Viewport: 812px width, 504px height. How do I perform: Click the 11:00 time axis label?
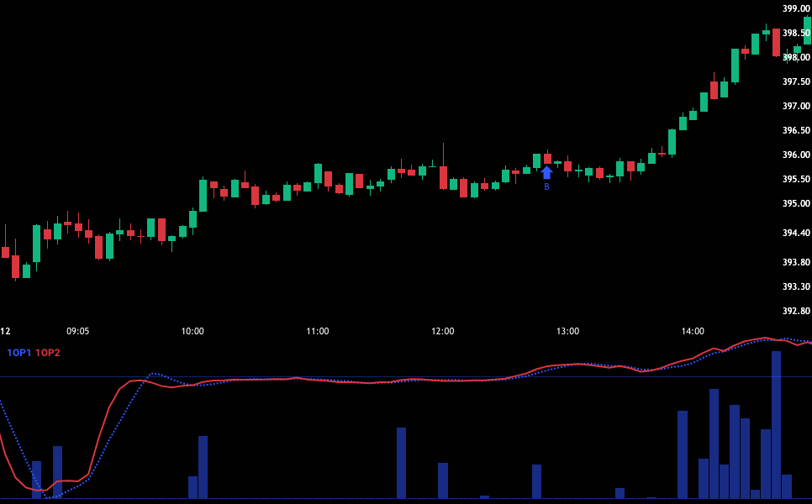click(318, 331)
